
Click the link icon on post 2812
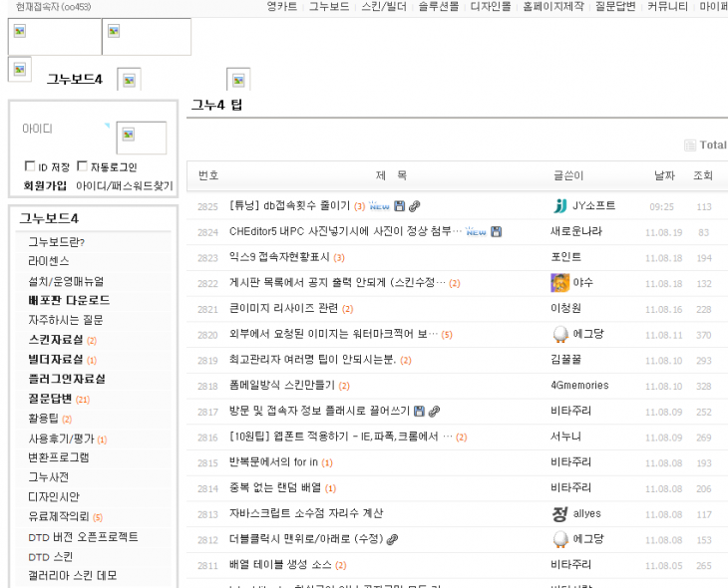pyautogui.click(x=394, y=540)
